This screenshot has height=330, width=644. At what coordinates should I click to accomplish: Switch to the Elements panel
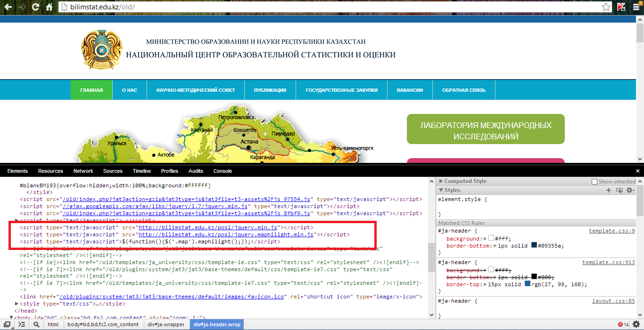click(x=17, y=171)
